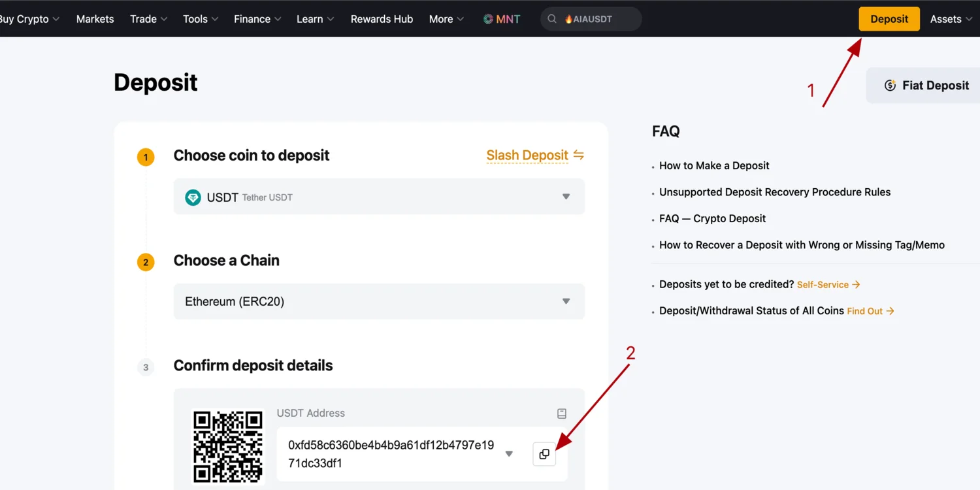The height and width of the screenshot is (490, 980).
Task: Click the search magnifier icon
Action: coord(552,19)
